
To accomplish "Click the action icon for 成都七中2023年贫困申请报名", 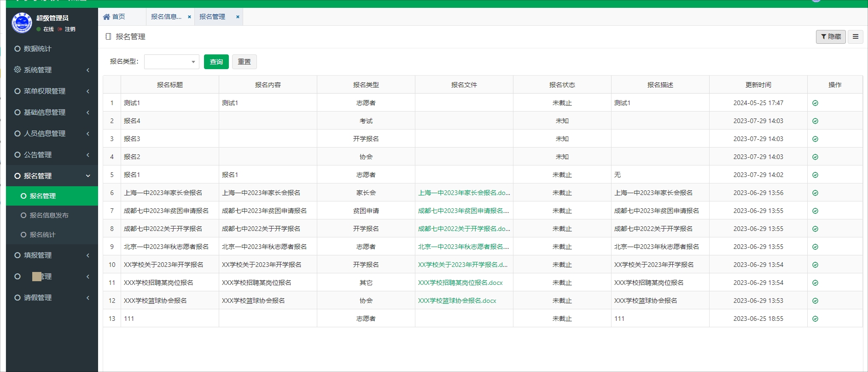I will tap(815, 211).
